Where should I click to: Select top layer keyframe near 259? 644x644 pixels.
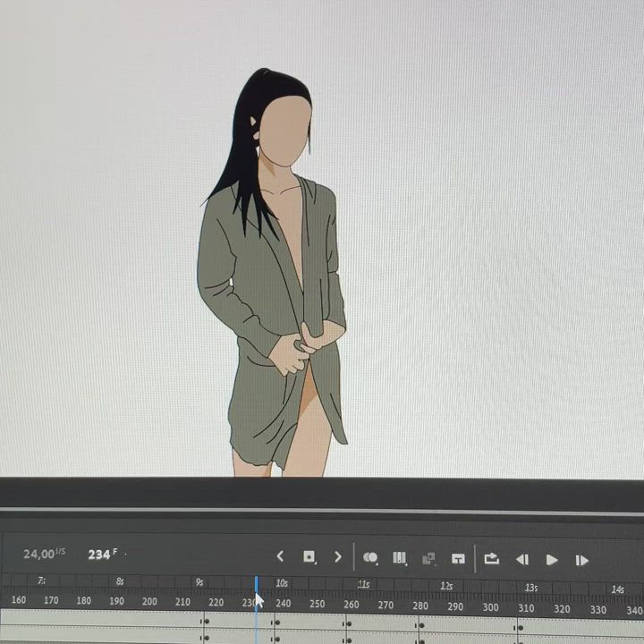pyautogui.click(x=349, y=624)
